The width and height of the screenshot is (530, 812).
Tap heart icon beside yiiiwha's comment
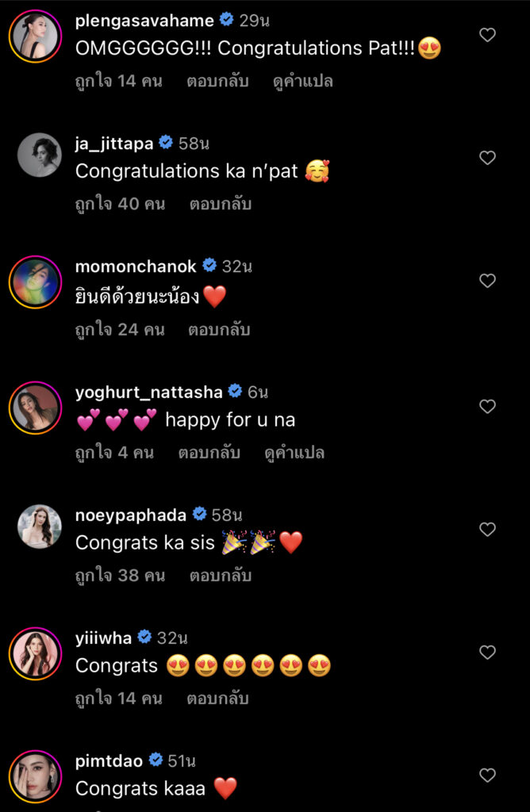pos(488,652)
